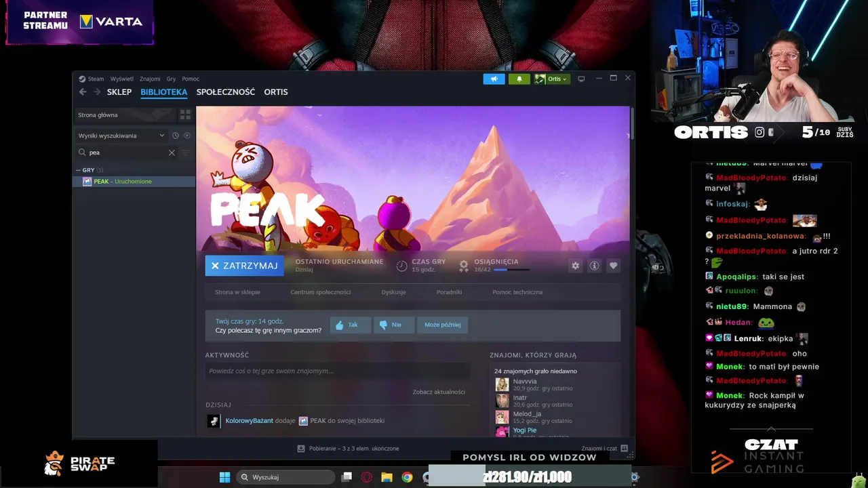The width and height of the screenshot is (868, 488).
Task: Open the Ortis account dropdown
Action: click(x=552, y=79)
